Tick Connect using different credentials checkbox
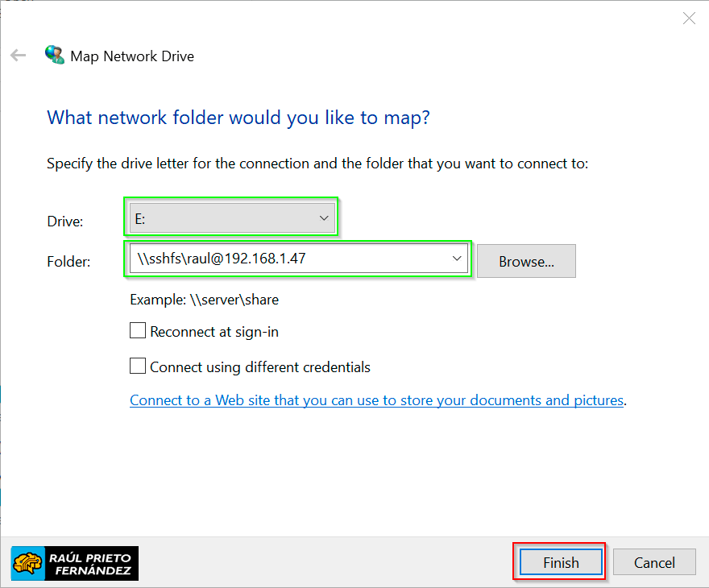Viewport: 709px width, 588px height. pyautogui.click(x=138, y=366)
